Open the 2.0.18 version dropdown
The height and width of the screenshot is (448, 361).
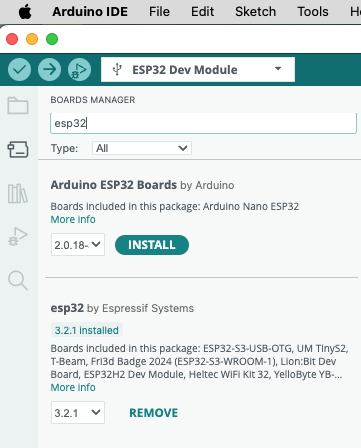pos(78,245)
